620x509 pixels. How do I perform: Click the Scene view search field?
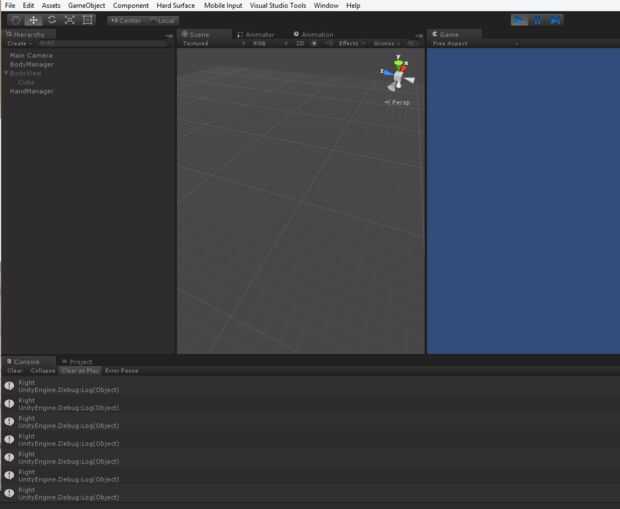[x=414, y=44]
